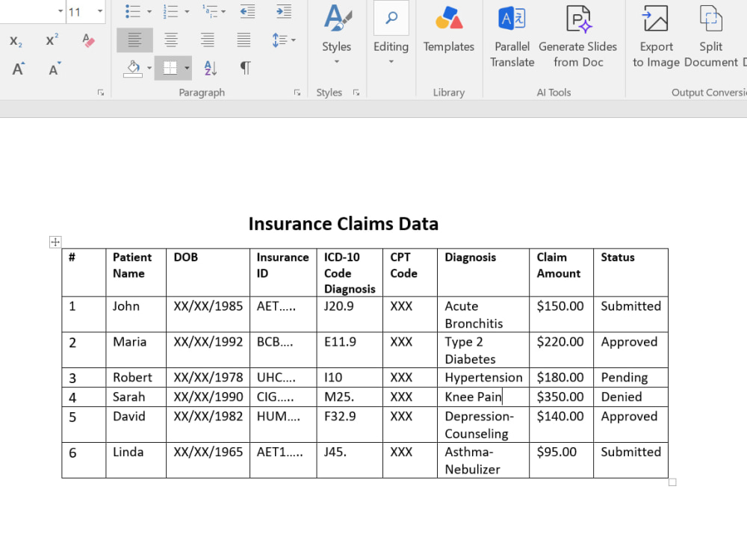
Task: Toggle align right
Action: coord(207,40)
